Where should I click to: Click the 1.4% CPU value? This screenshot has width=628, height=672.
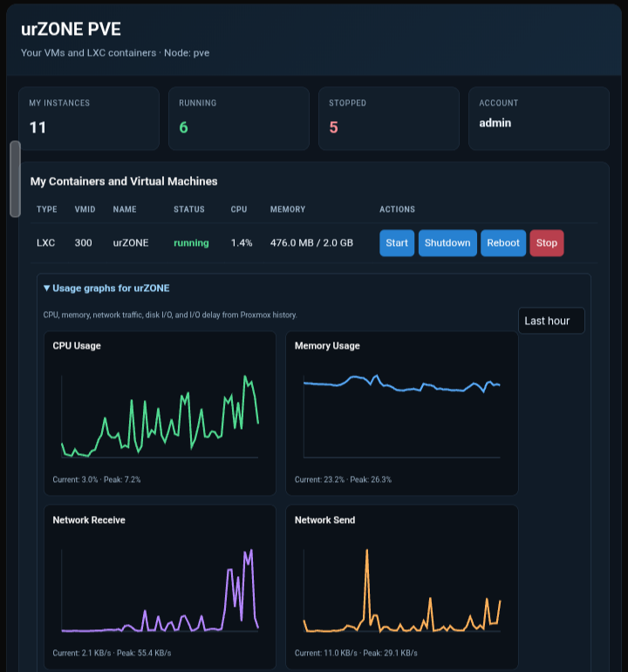point(242,243)
